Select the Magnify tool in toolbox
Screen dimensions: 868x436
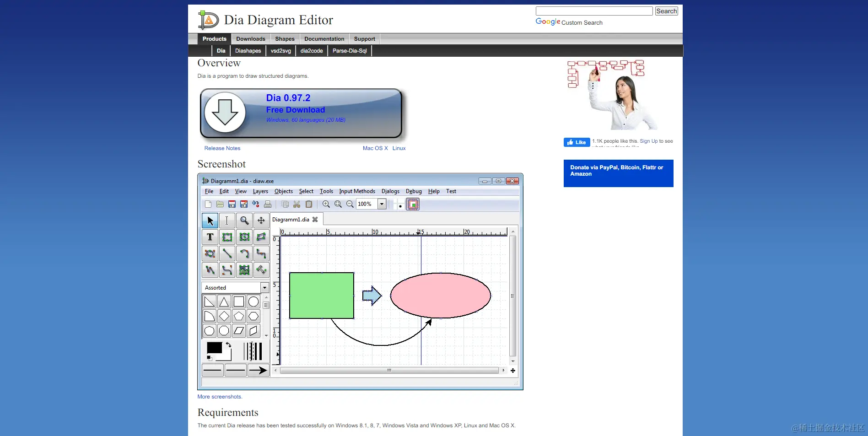pos(244,221)
